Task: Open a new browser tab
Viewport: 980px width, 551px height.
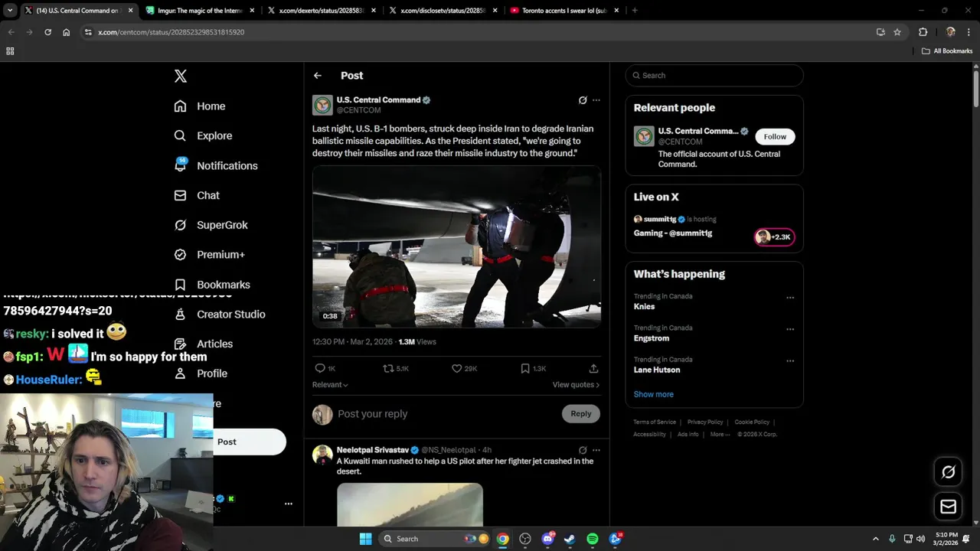Action: tap(635, 11)
